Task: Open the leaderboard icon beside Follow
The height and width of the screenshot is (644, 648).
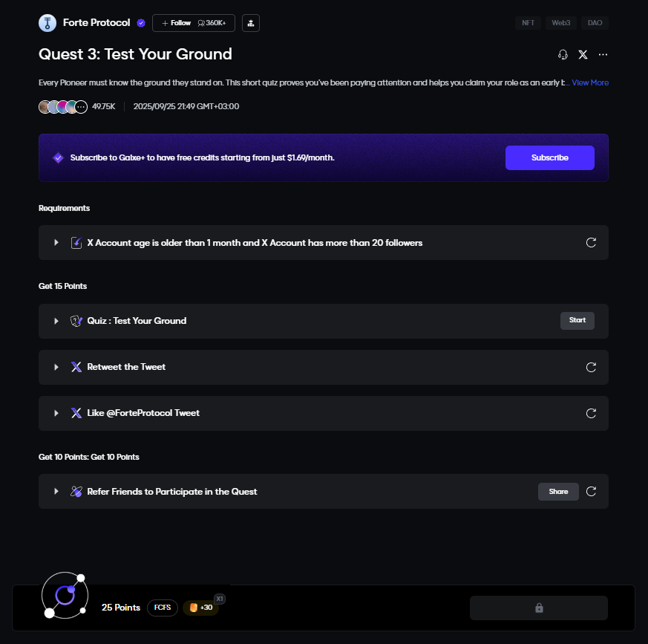Action: click(250, 23)
